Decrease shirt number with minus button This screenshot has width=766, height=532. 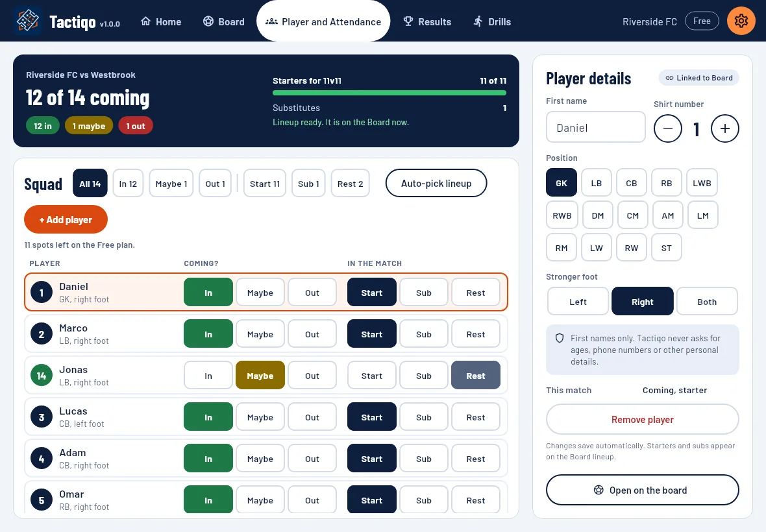tap(667, 128)
